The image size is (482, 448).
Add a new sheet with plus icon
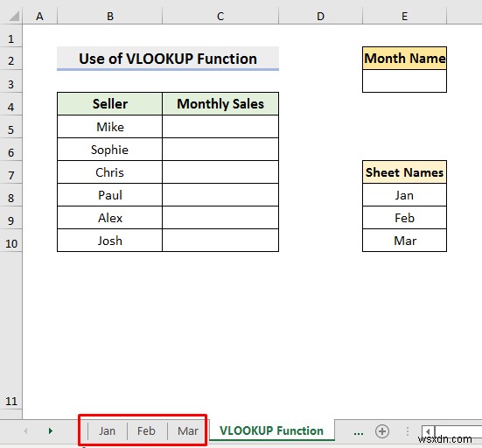click(382, 431)
